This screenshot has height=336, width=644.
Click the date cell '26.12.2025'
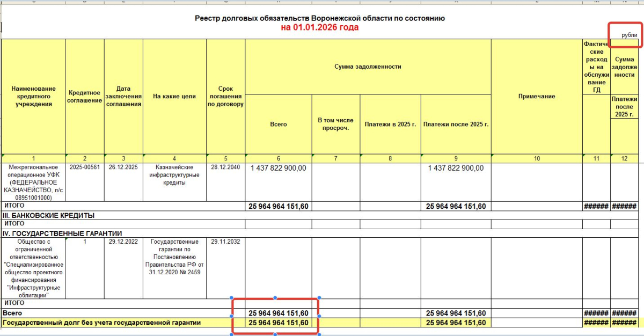coord(123,167)
